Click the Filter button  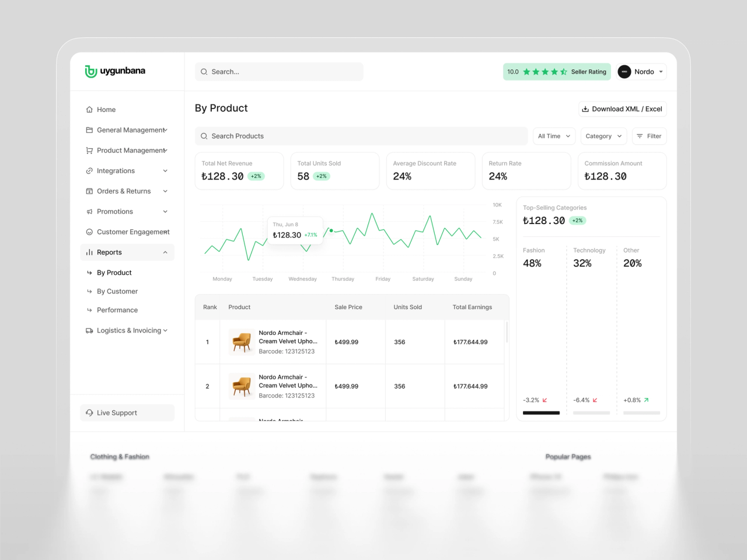point(649,136)
